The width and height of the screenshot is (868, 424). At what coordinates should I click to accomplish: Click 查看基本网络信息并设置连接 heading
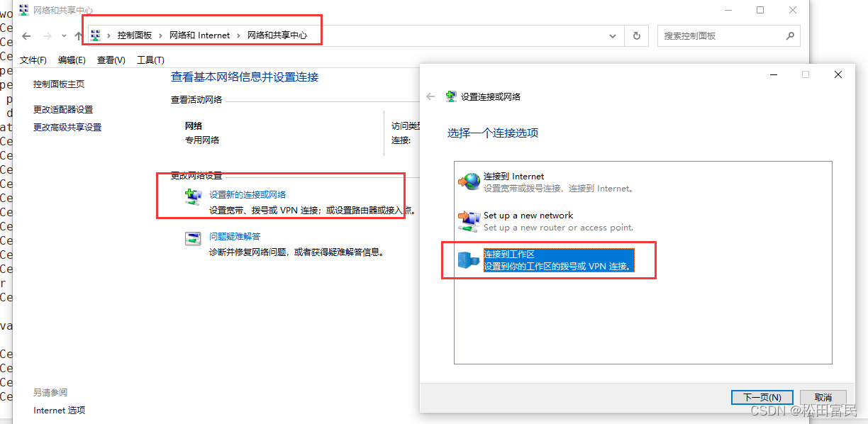[245, 77]
